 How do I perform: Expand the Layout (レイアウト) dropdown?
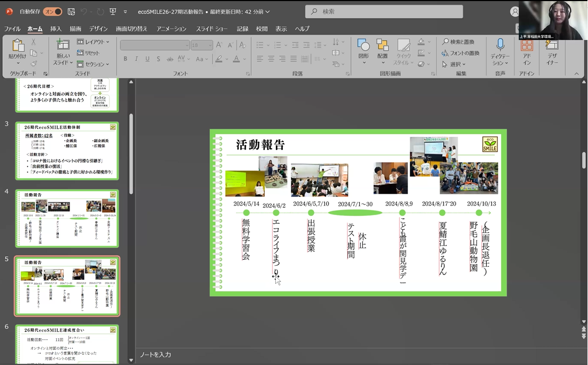93,42
